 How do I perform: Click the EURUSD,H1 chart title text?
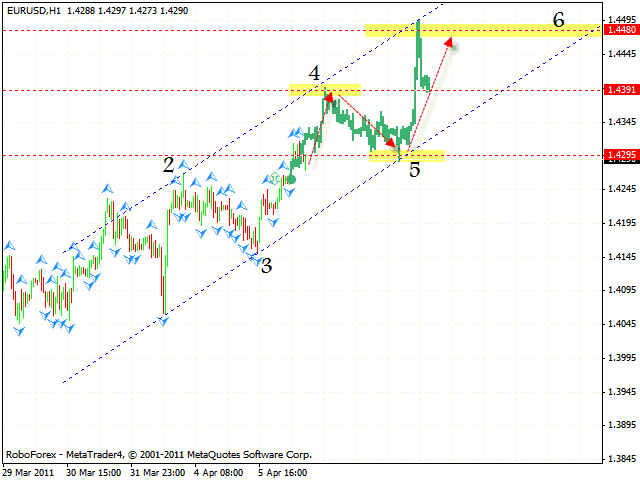38,8
